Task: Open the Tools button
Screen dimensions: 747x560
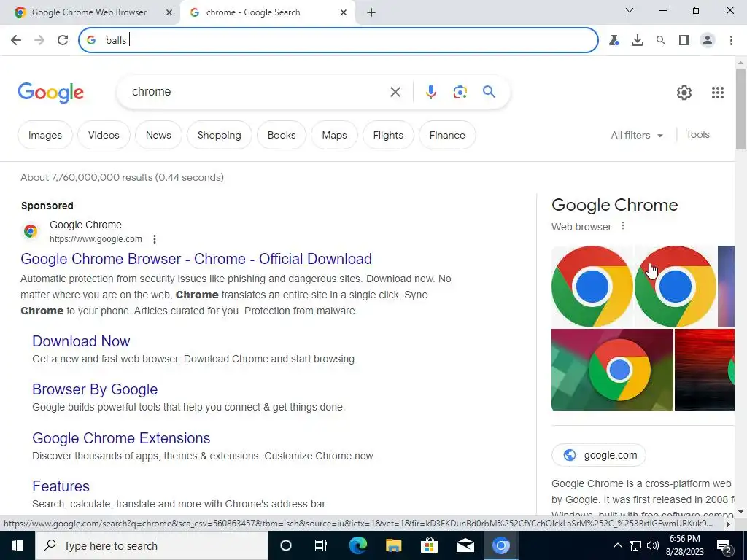Action: click(697, 135)
